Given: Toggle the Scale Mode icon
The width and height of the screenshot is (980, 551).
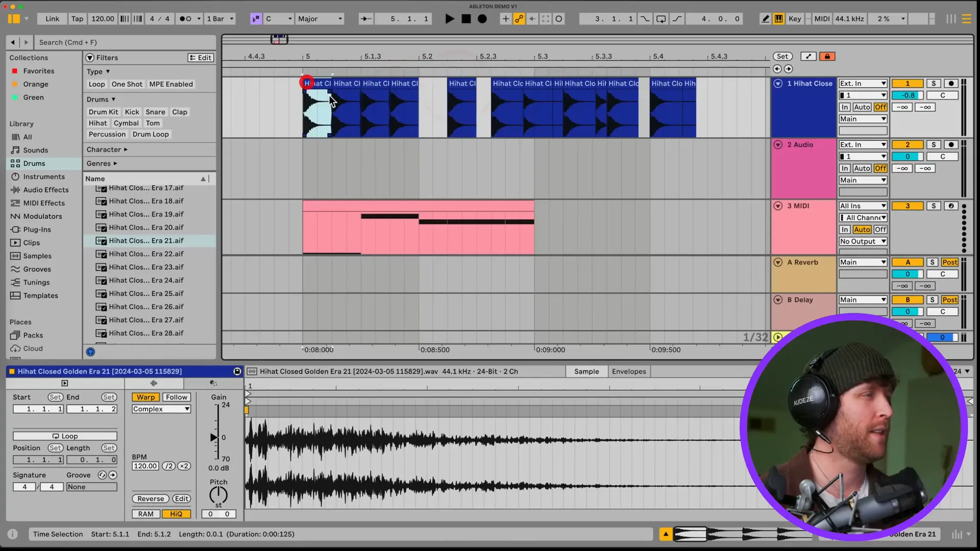Looking at the screenshot, I should pos(256,19).
